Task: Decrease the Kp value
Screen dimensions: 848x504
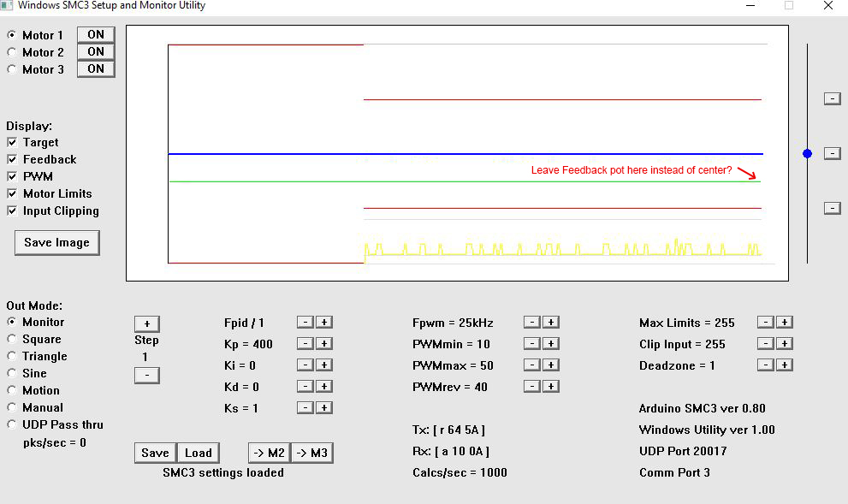Action: tap(305, 344)
